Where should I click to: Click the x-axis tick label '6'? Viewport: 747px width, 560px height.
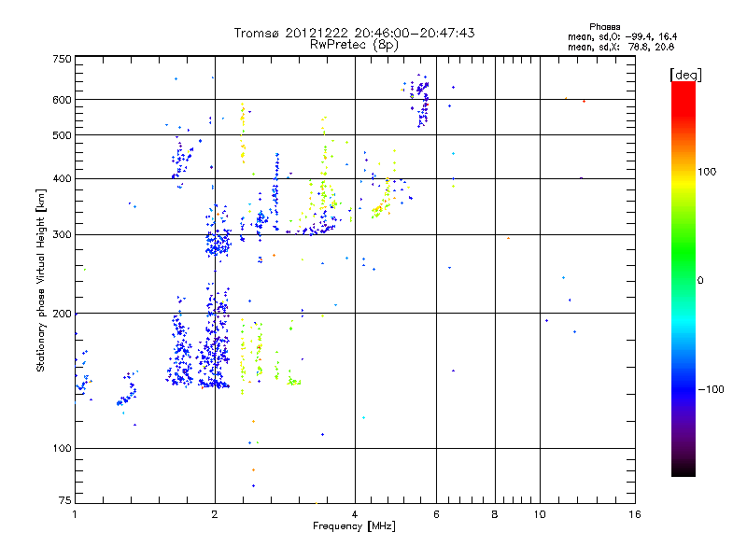point(436,514)
